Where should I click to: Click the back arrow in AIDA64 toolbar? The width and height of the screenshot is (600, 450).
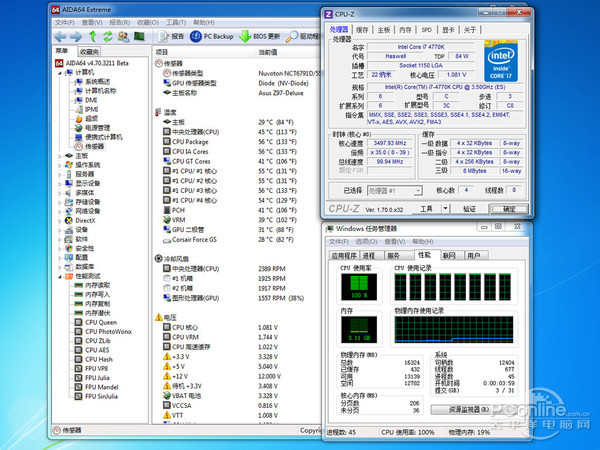60,36
